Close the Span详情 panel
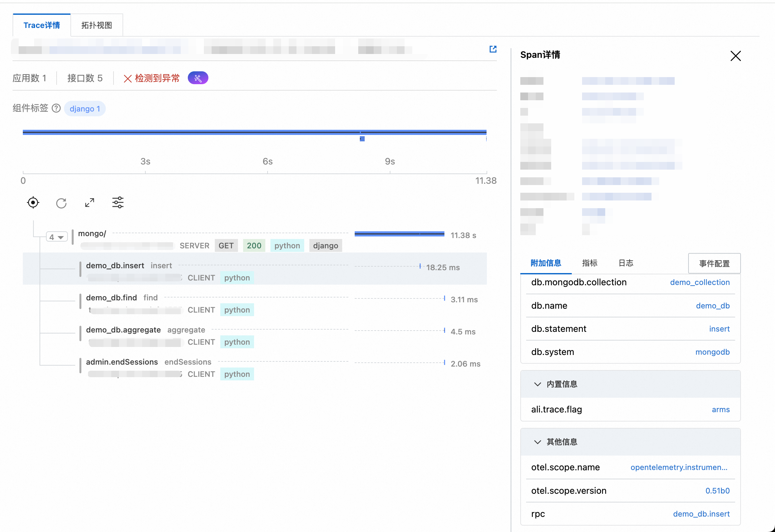775x532 pixels. (735, 56)
